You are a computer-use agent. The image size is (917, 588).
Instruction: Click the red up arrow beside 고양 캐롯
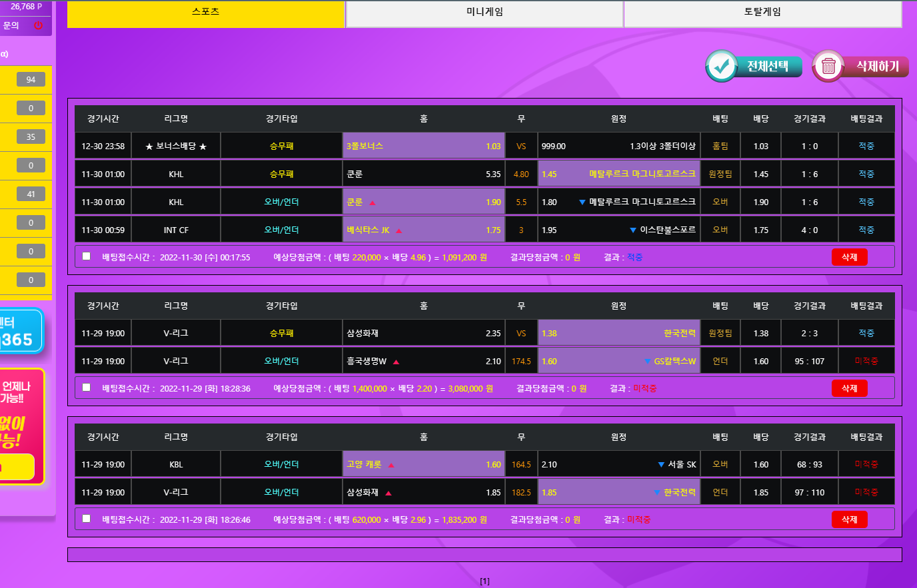391,465
